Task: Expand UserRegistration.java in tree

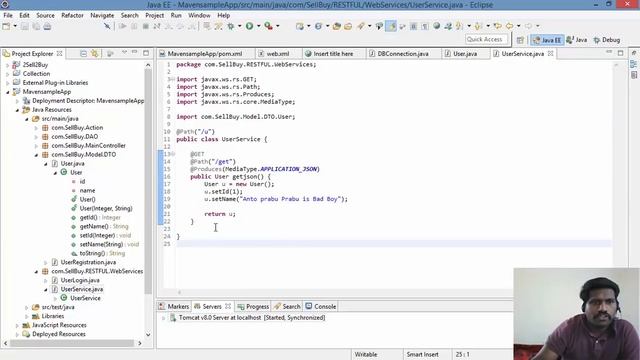Action: (x=46, y=263)
